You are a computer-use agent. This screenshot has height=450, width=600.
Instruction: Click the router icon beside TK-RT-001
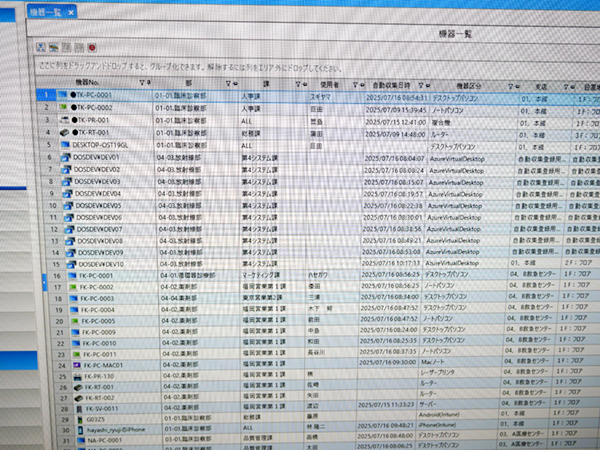[64, 132]
